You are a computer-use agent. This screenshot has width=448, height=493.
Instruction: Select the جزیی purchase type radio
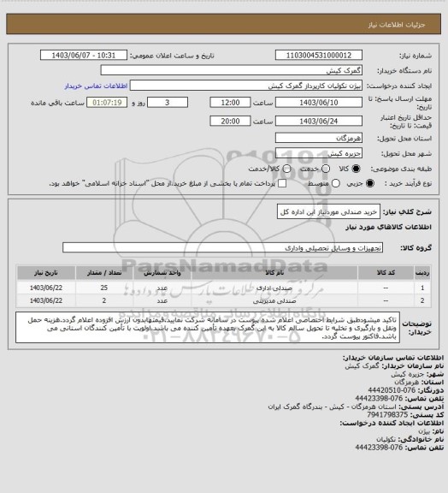coord(370,183)
